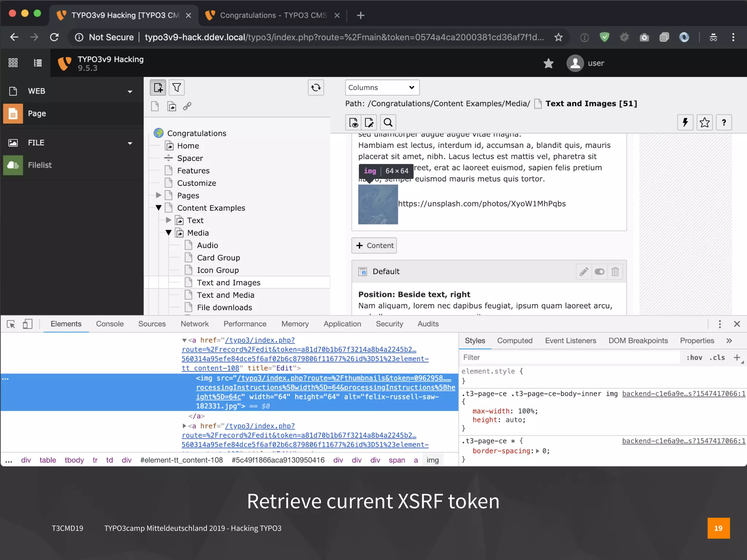Image resolution: width=747 pixels, height=560 pixels.
Task: Select the external link page type icon
Action: coord(187,106)
